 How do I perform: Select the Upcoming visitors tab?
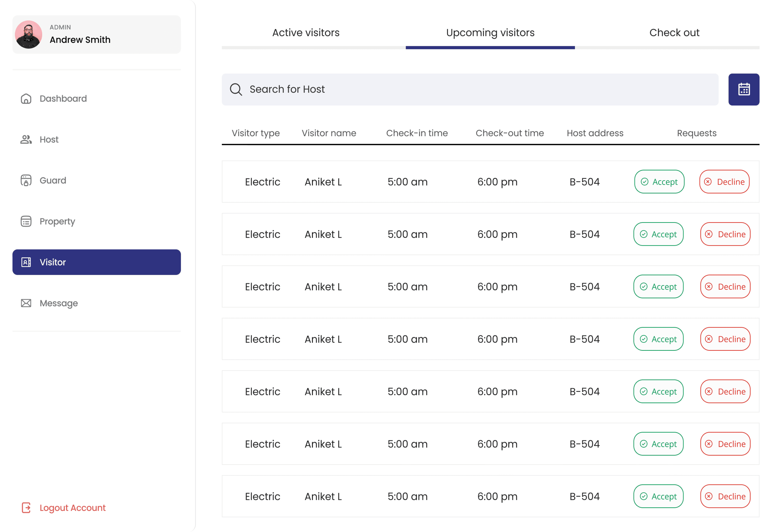tap(490, 33)
